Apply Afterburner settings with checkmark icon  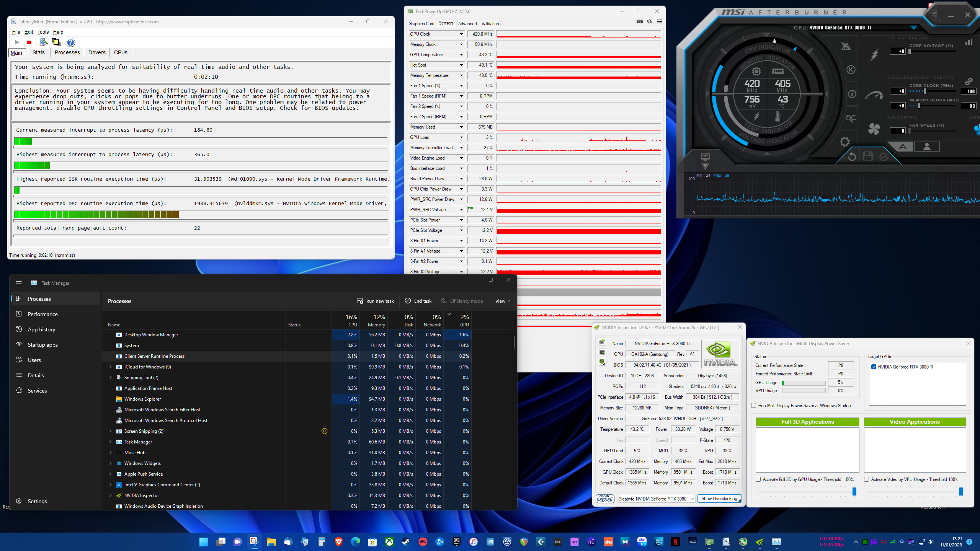click(x=884, y=156)
